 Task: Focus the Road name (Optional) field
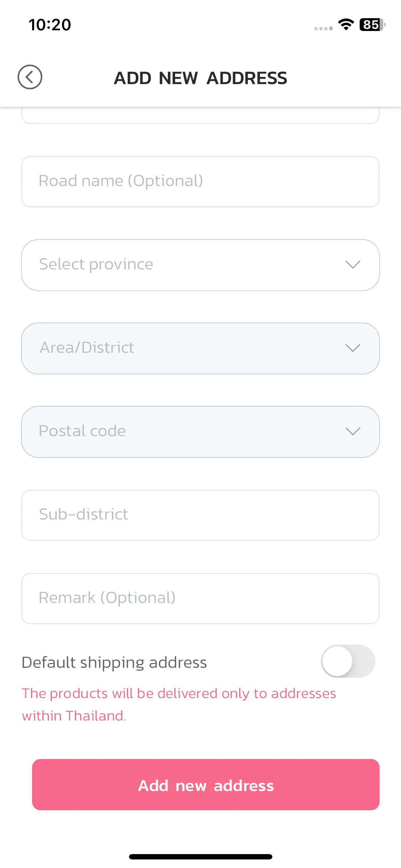point(200,182)
